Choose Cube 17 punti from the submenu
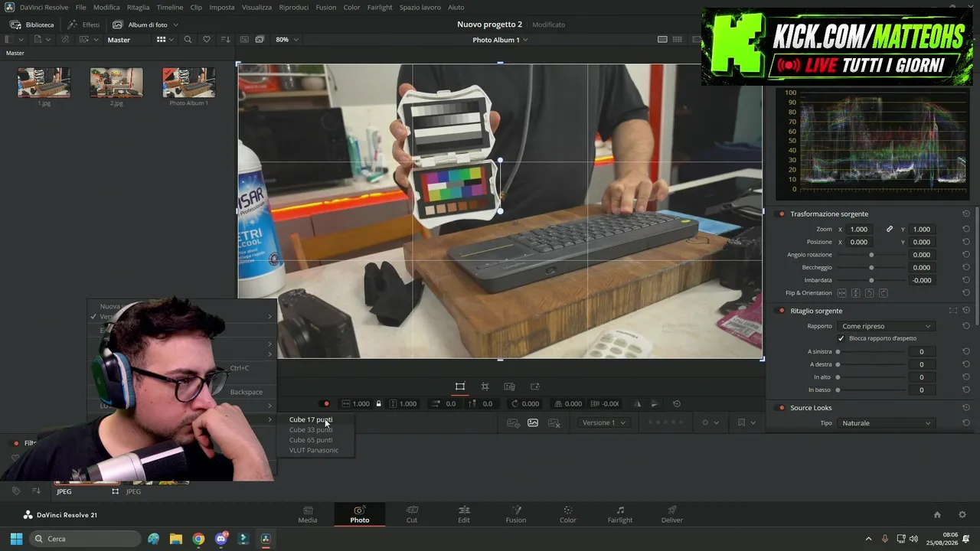 click(311, 419)
